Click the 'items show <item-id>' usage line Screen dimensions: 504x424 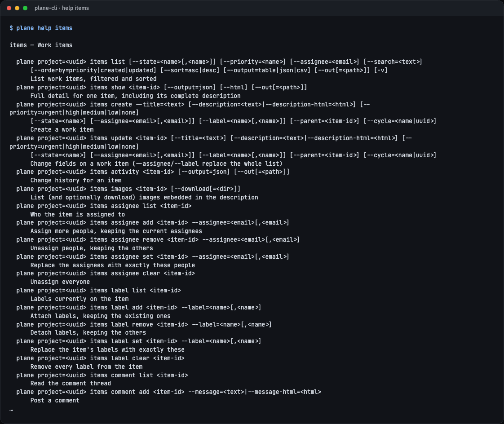(162, 87)
